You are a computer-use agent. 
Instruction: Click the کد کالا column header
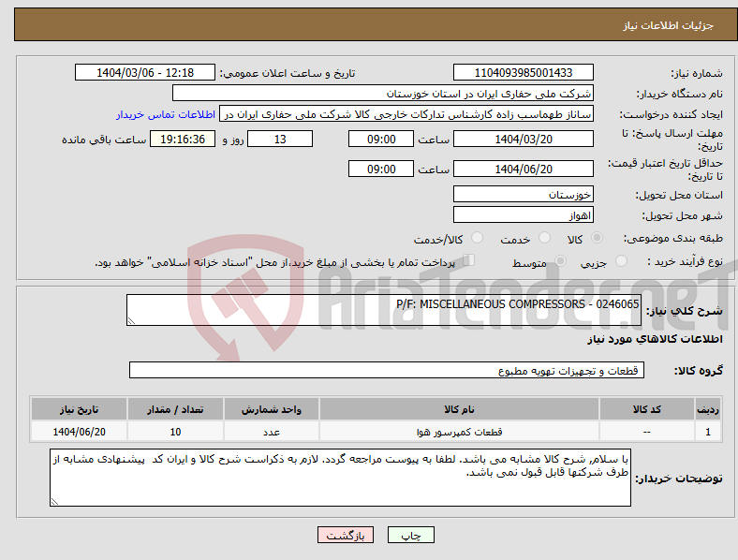pyautogui.click(x=647, y=409)
